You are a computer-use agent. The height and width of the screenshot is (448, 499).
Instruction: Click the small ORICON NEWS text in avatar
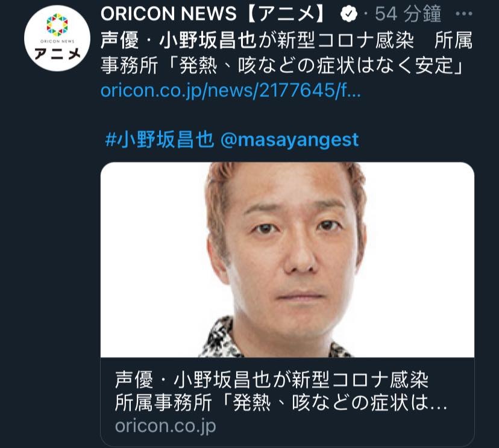coord(57,42)
